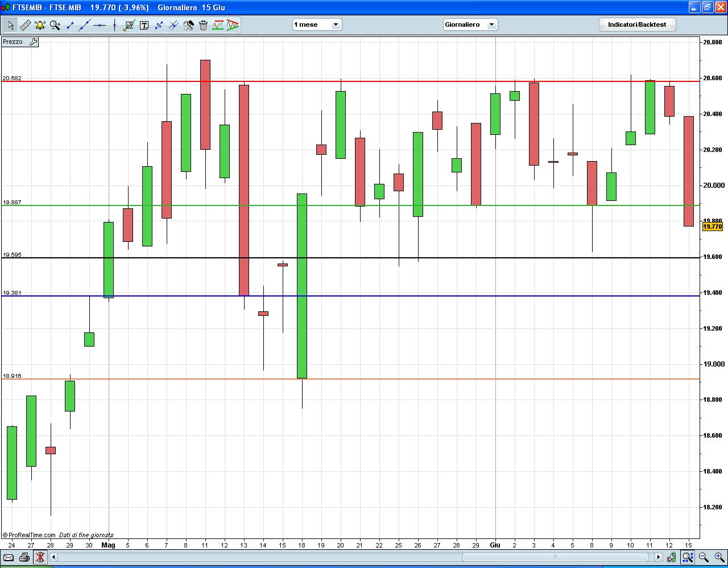Click scrollbar right arrow button

[659, 557]
